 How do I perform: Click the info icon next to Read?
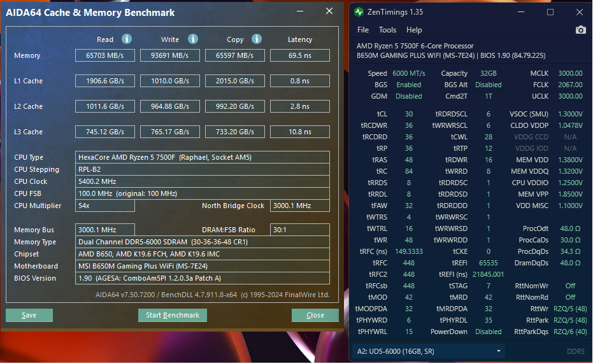point(127,39)
